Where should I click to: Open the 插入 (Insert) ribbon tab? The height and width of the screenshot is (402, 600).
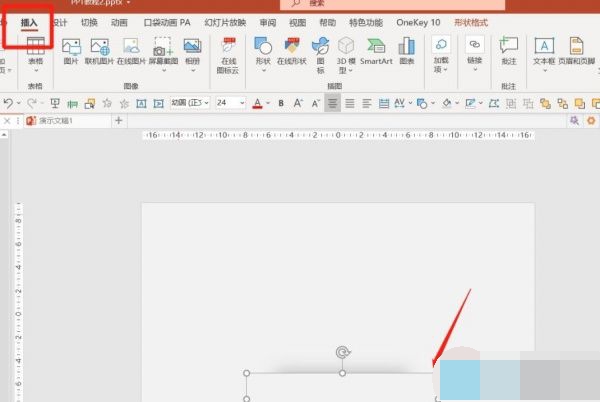tap(28, 21)
